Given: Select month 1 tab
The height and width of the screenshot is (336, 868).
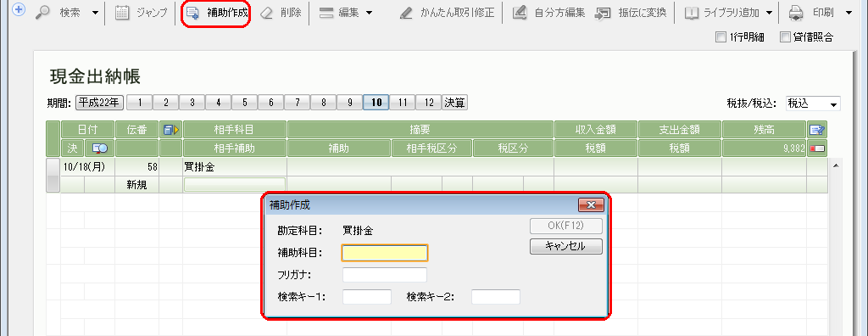Looking at the screenshot, I should tap(140, 103).
